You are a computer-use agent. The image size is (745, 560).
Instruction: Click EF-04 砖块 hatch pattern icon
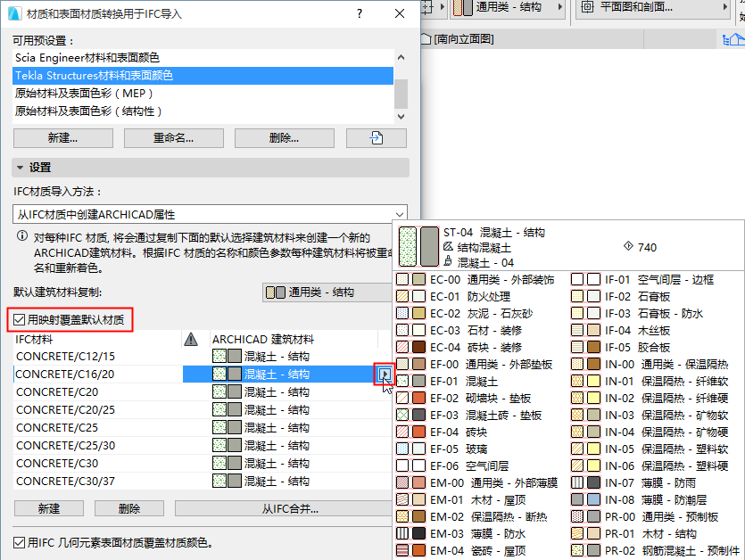pyautogui.click(x=402, y=432)
